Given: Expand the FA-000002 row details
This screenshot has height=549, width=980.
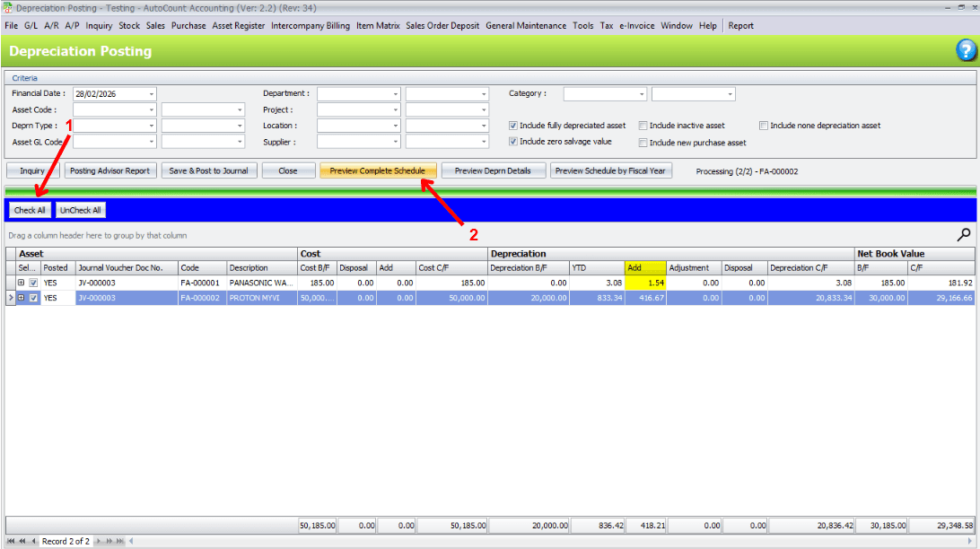Looking at the screenshot, I should (22, 296).
